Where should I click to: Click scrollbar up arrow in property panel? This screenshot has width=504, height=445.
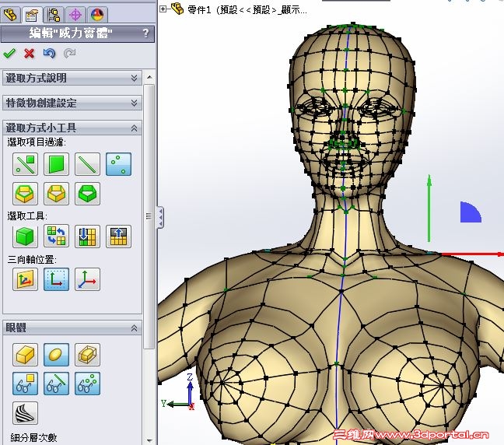point(149,77)
